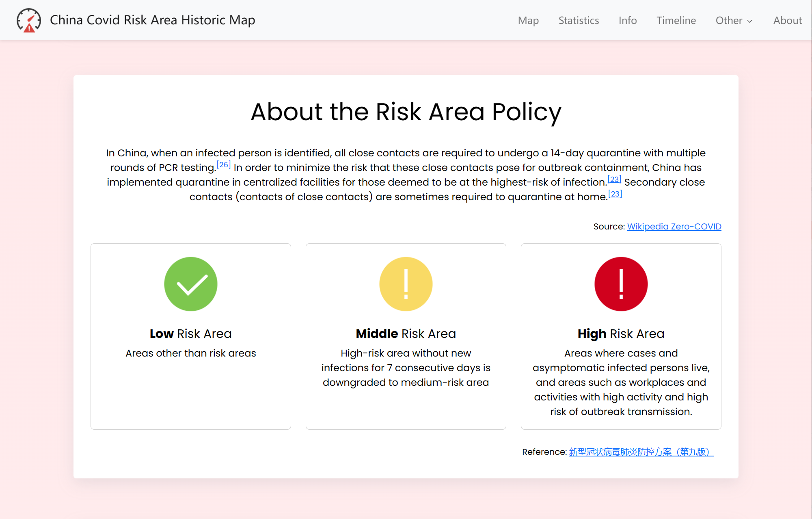
Task: Click the Middle Risk Area heading
Action: tap(406, 334)
